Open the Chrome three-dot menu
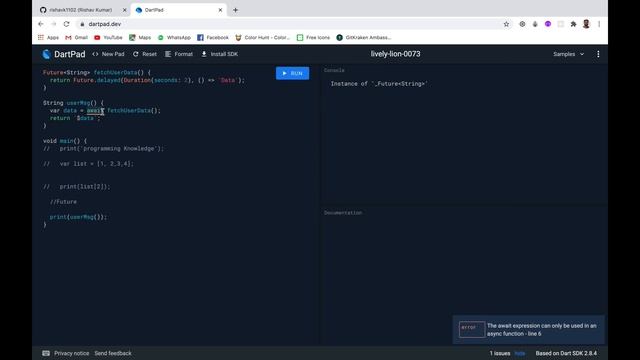Viewport: 640px width, 360px height. click(599, 24)
